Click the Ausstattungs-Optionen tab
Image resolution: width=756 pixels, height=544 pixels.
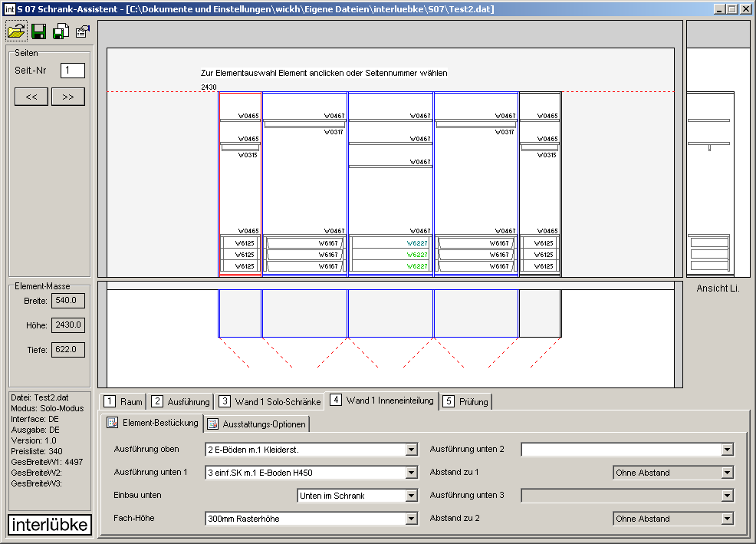tap(257, 424)
